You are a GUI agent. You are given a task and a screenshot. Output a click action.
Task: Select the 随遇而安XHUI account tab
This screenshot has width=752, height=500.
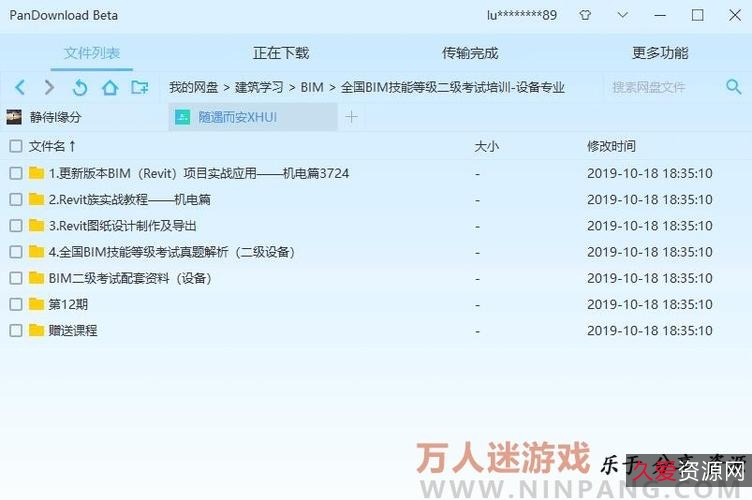253,117
